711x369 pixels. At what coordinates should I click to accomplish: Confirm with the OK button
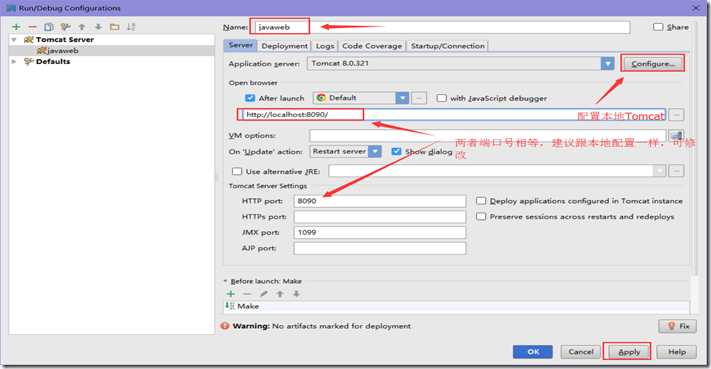point(533,352)
